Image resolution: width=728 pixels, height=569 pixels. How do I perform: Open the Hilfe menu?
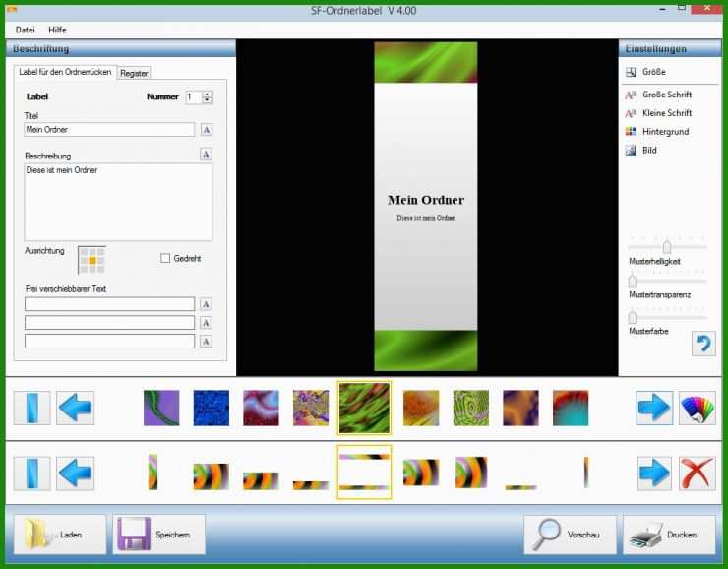coord(57,30)
